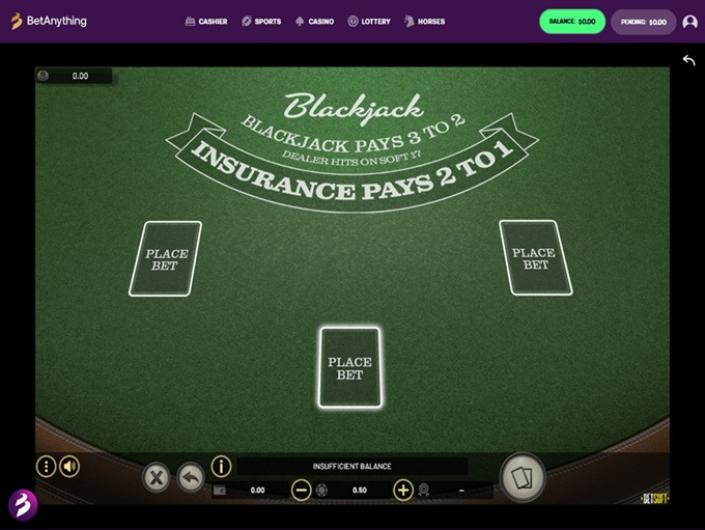The width and height of the screenshot is (705, 530).
Task: Mute the game sound speaker icon
Action: 69,467
